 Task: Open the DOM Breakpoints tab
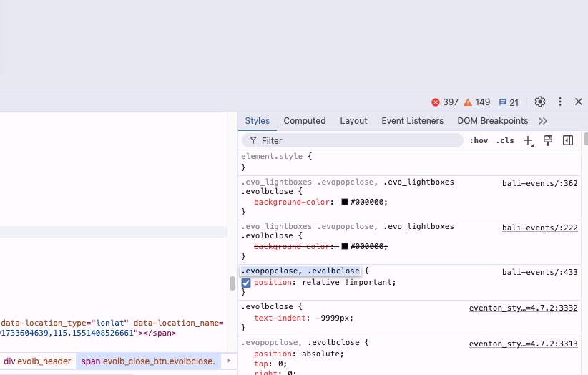[492, 121]
